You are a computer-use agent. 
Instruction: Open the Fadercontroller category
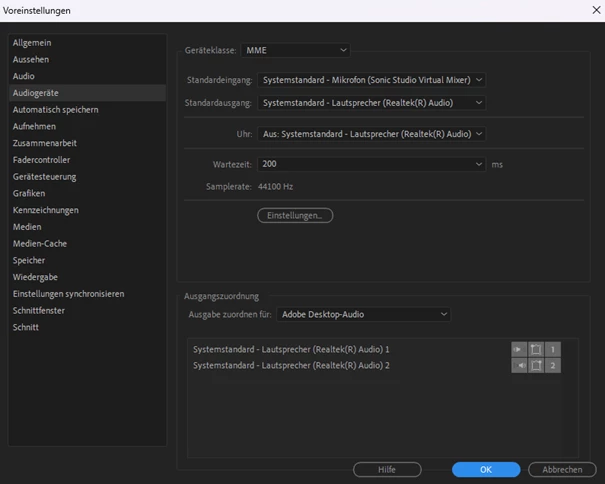88,160
